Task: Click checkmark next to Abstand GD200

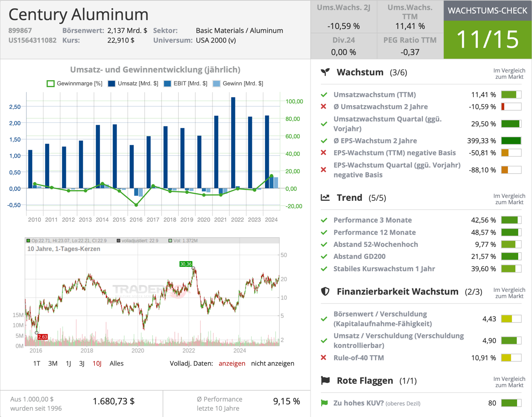Action: tap(324, 256)
